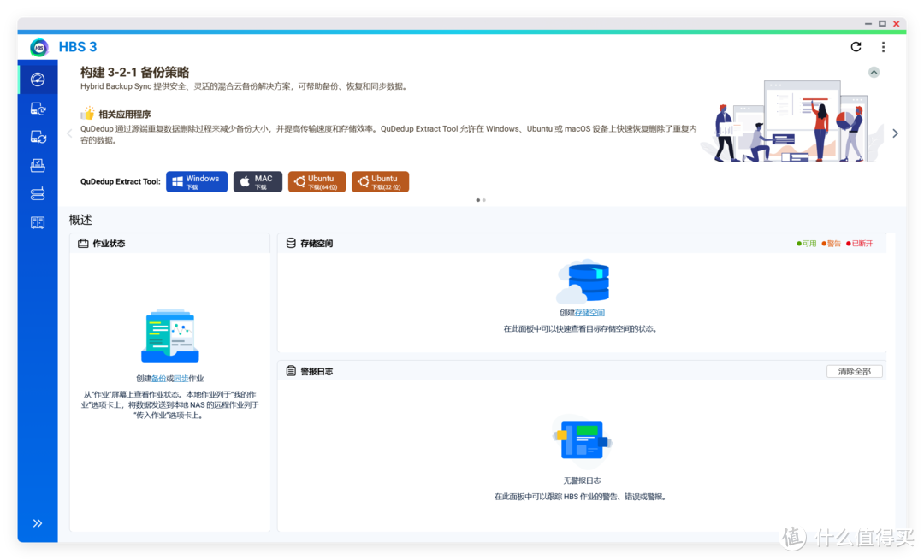Open the Sync sidebar icon
924x560 pixels.
tap(38, 137)
